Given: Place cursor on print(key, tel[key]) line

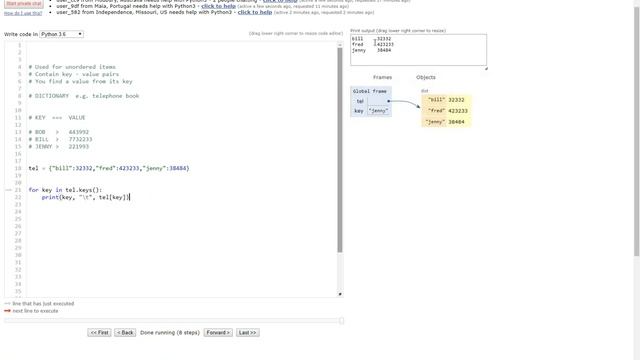Looking at the screenshot, I should click(85, 197).
